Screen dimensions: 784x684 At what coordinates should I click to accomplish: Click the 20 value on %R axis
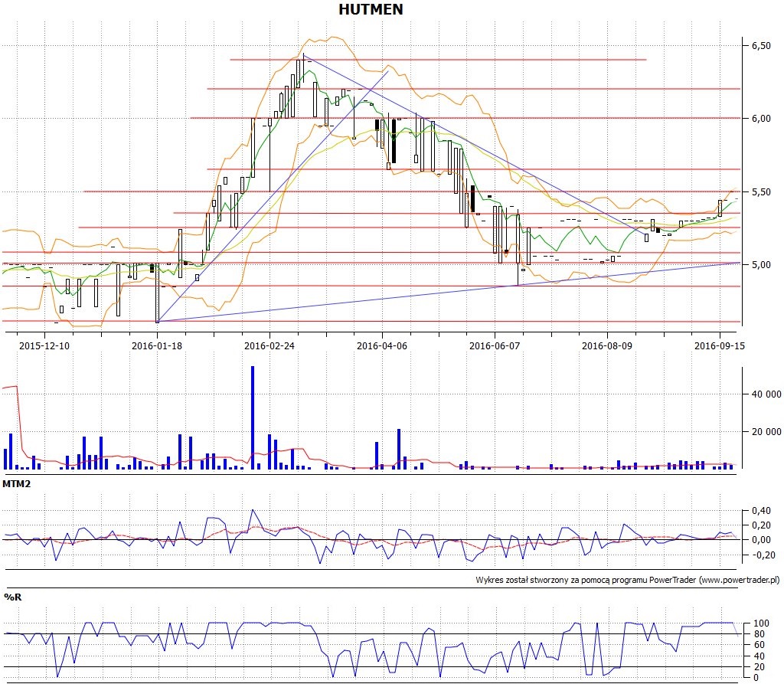click(x=759, y=667)
